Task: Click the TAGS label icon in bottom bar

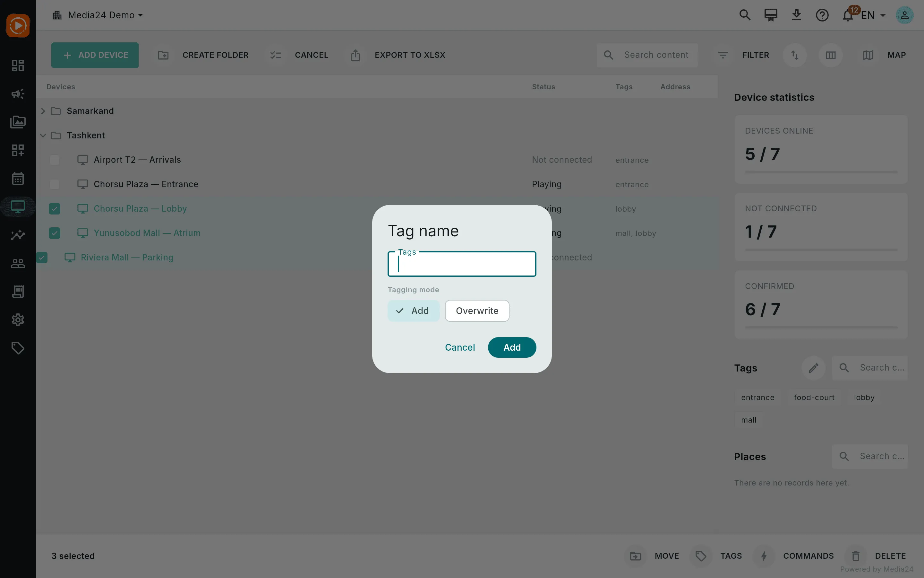Action: 701,556
